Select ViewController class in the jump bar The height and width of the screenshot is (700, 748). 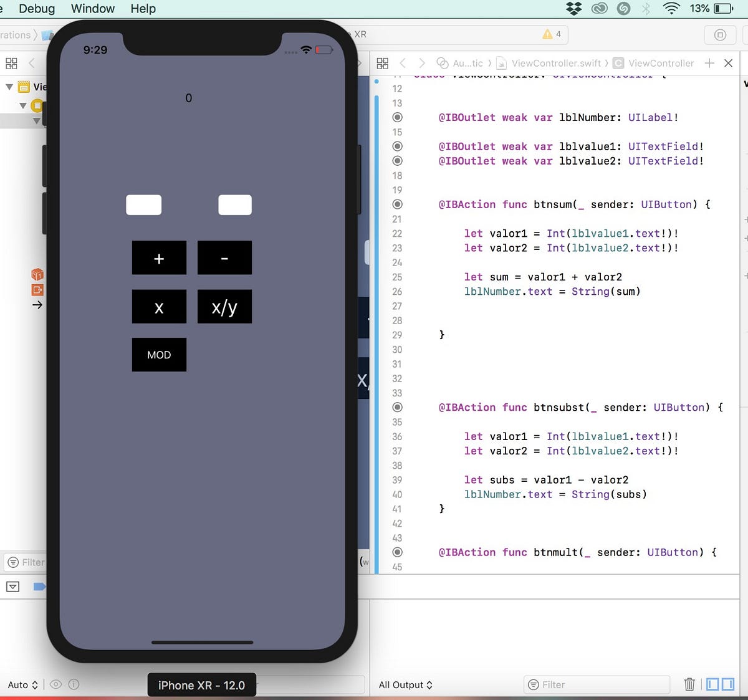pyautogui.click(x=653, y=63)
